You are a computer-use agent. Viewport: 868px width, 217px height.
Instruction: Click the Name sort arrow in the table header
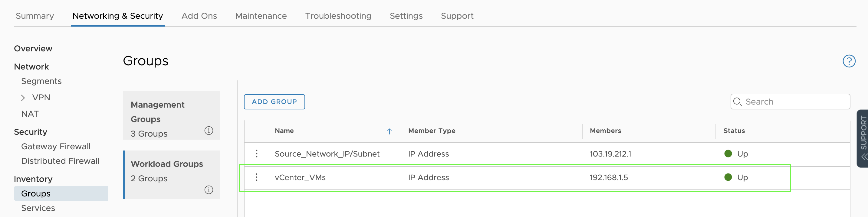[389, 131]
